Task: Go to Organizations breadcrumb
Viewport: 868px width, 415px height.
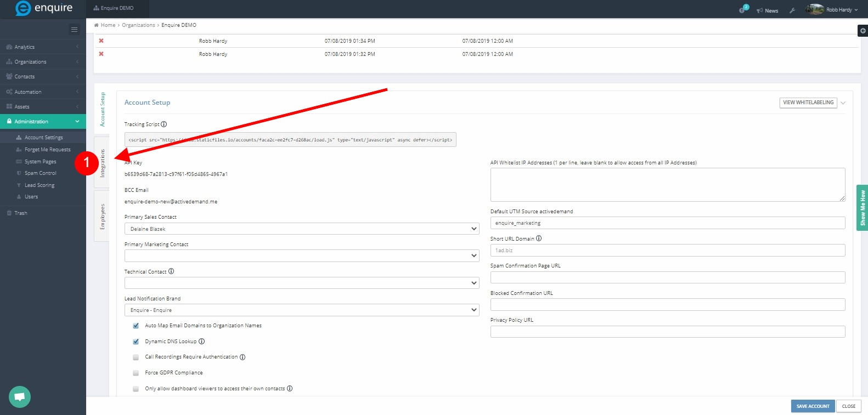Action: coord(138,25)
